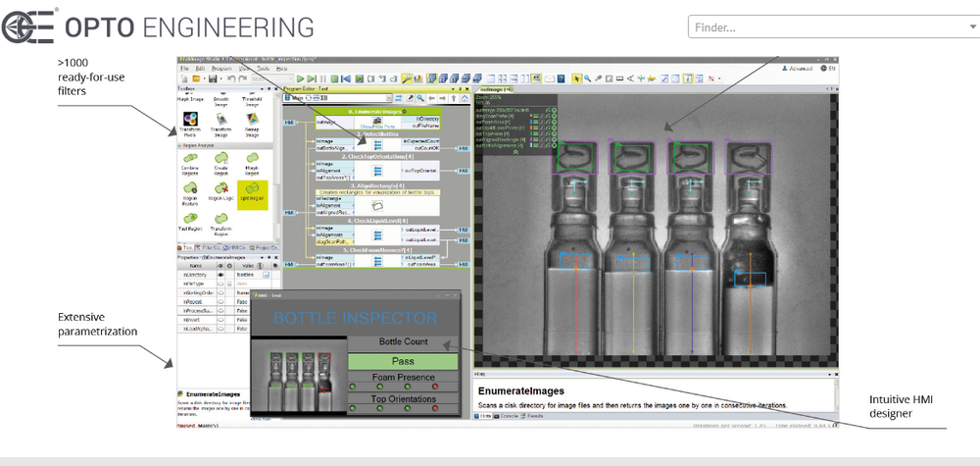Click the purple swatch of outAlignedRectangle
The height and width of the screenshot is (466, 980).
(531, 139)
